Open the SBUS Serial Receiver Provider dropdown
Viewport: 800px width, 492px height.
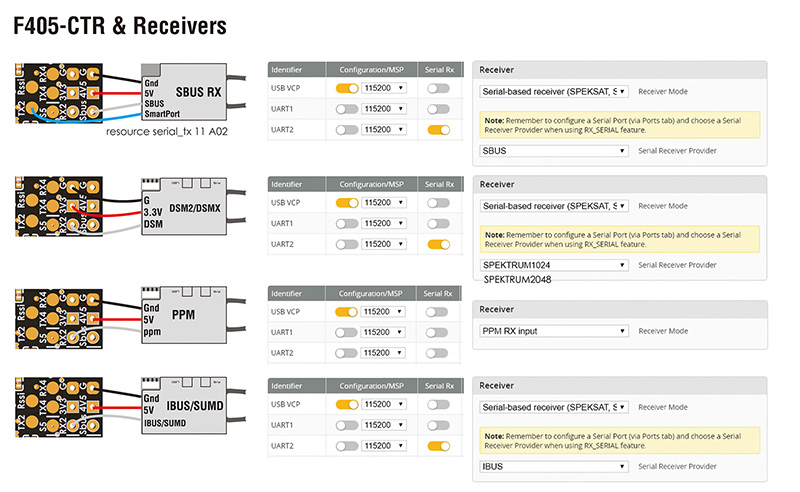tap(553, 151)
